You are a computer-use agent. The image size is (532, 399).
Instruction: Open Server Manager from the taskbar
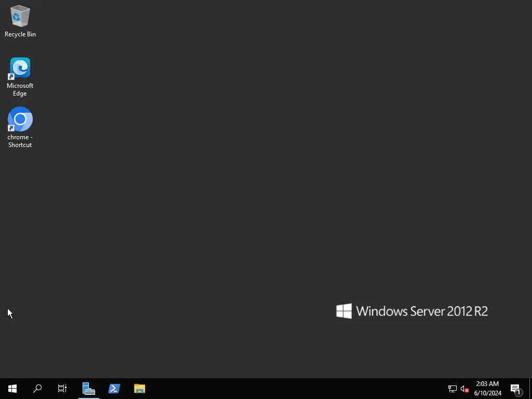(88, 389)
